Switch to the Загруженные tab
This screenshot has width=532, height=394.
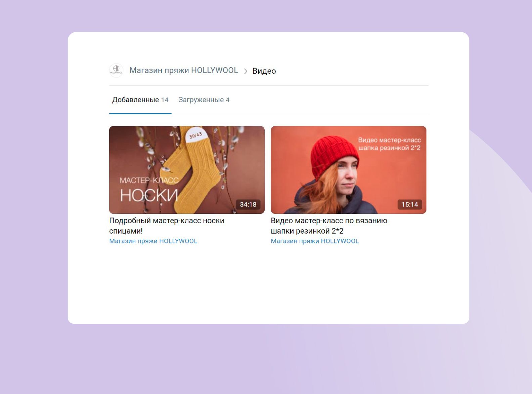coord(201,100)
